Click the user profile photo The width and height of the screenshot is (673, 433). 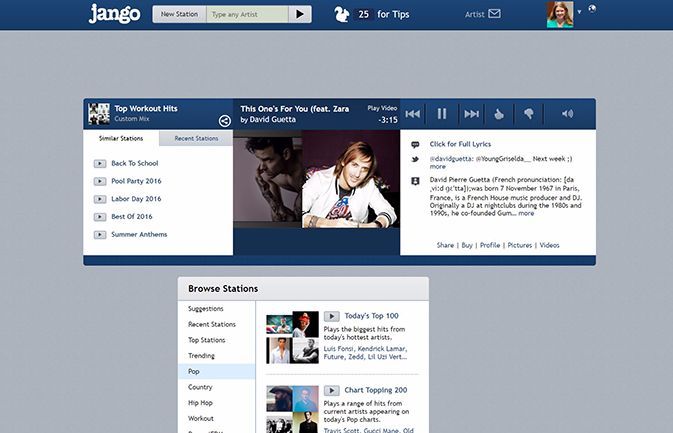pyautogui.click(x=560, y=15)
